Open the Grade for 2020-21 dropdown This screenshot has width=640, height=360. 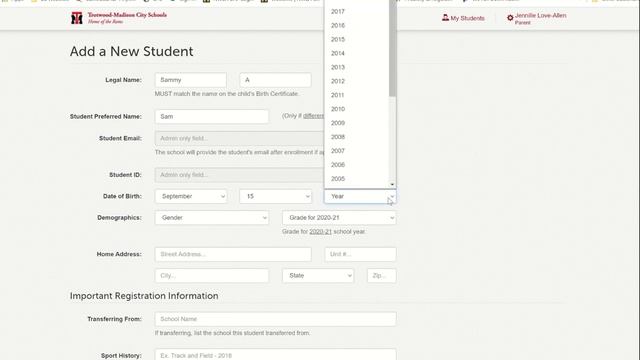pos(339,218)
